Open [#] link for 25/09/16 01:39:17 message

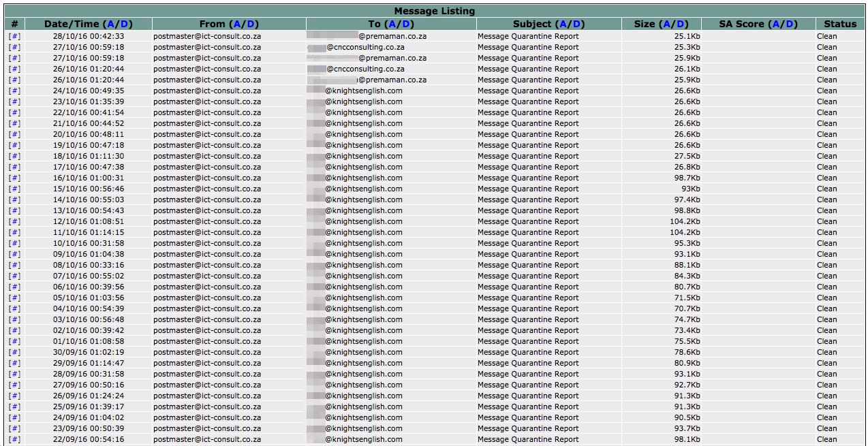(14, 407)
